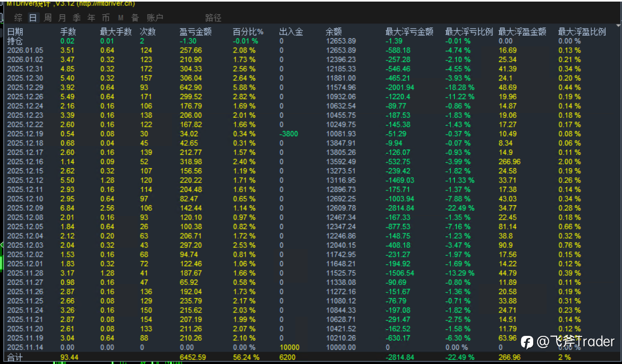This screenshot has width=622, height=364.
Task: Click the 2.00 % floating profit ratio
Action: coord(569,162)
